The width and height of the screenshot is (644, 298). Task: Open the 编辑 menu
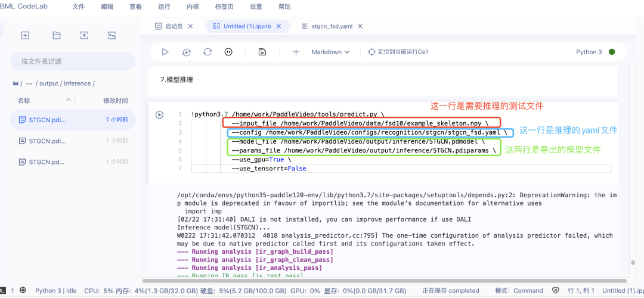107,7
